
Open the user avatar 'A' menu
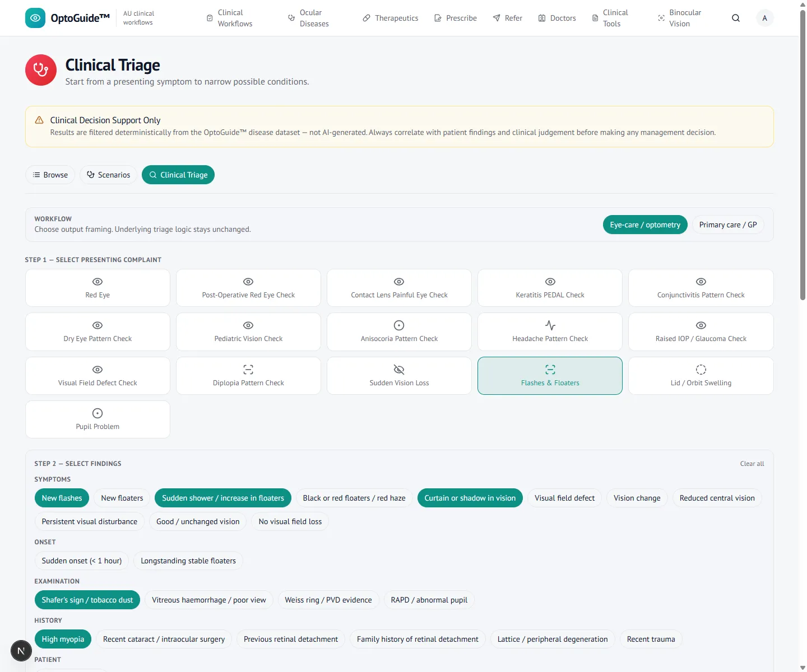pyautogui.click(x=764, y=18)
